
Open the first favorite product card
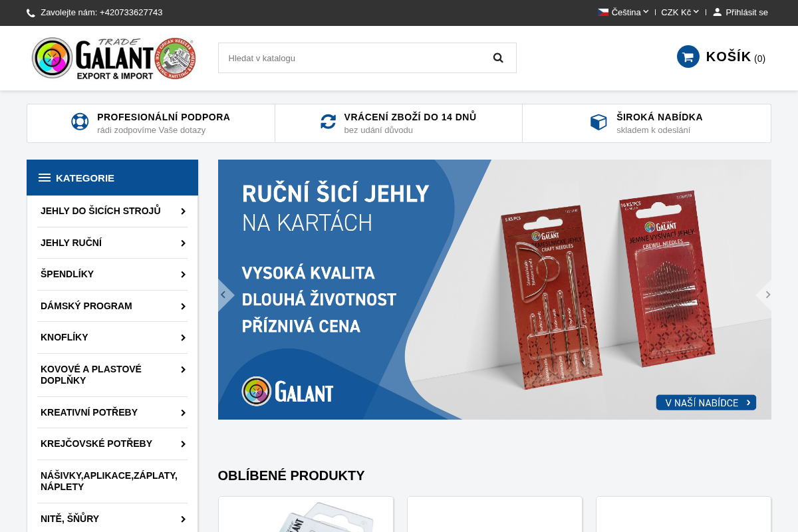[x=306, y=515]
